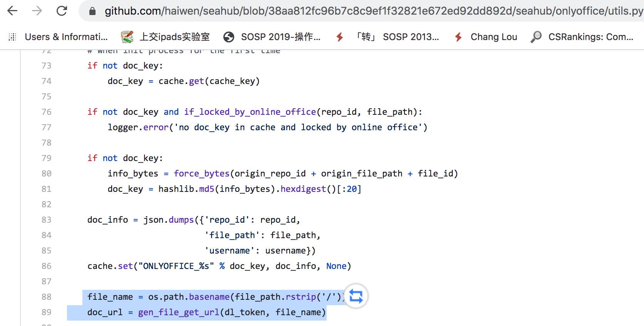Click 'gen_file_get_url' function name

(179, 313)
